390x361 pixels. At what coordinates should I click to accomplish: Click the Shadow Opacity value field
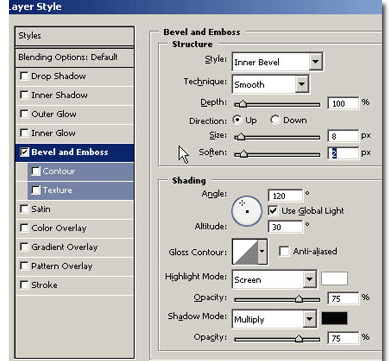pyautogui.click(x=343, y=338)
